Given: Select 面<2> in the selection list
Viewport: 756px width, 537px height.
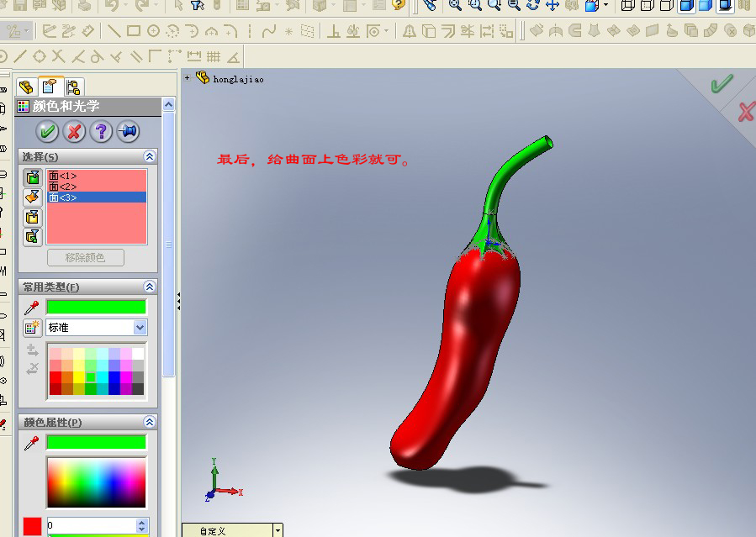Looking at the screenshot, I should [97, 187].
